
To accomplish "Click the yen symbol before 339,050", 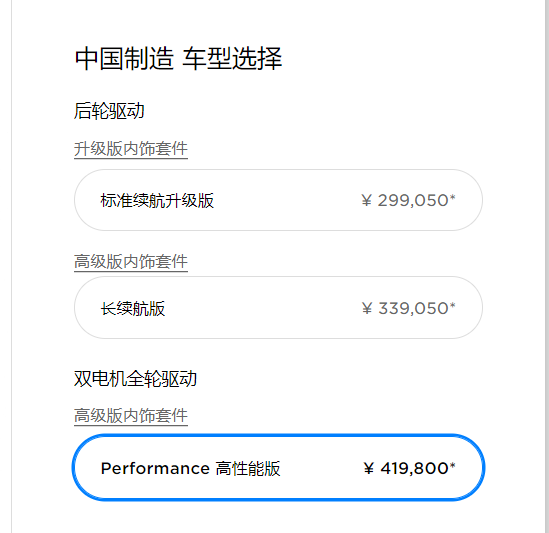I will pyautogui.click(x=367, y=309).
